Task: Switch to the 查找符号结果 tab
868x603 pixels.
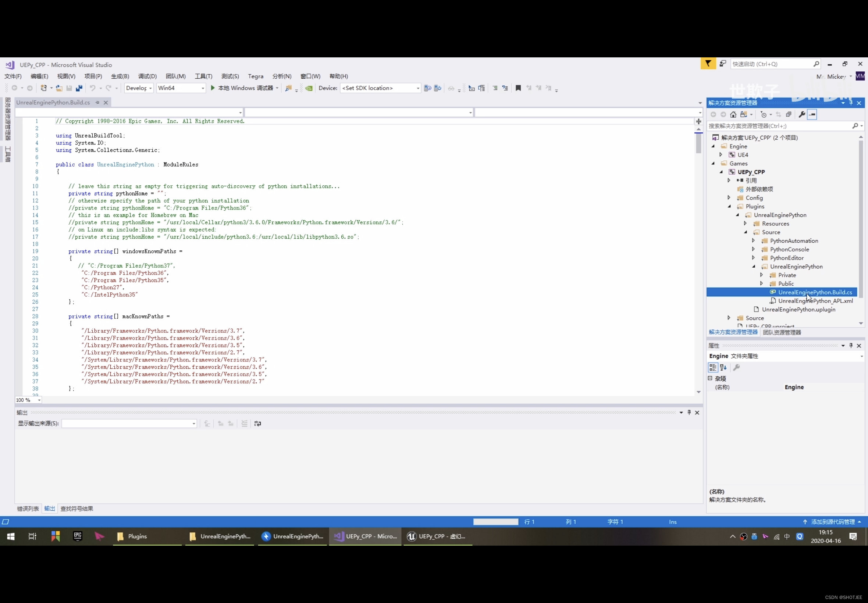Action: (77, 509)
